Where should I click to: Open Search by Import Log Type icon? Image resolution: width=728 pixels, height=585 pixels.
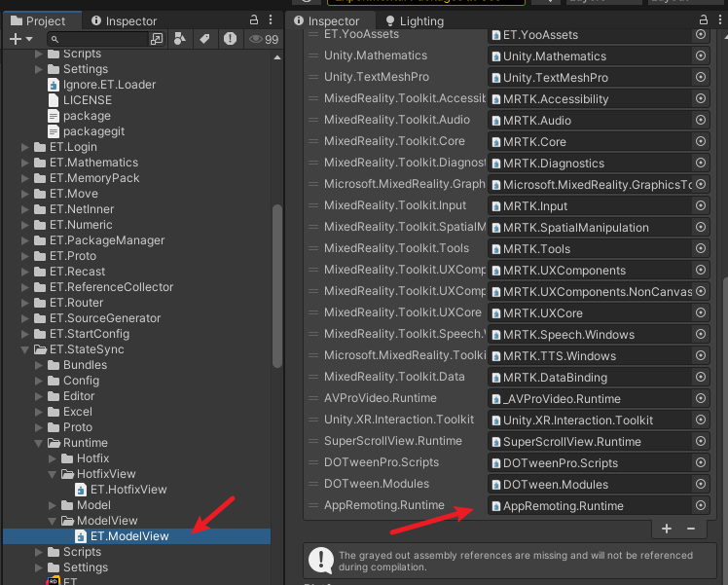tap(230, 39)
